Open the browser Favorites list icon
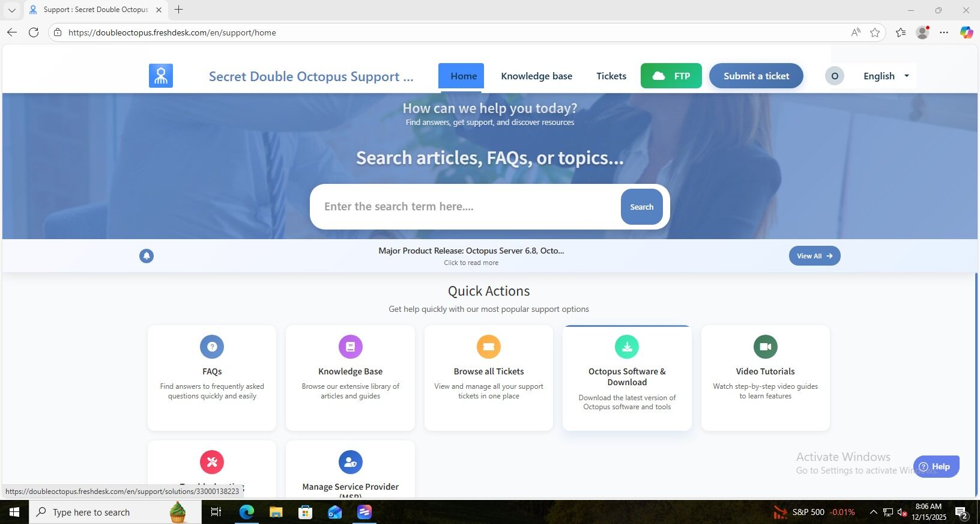Viewport: 980px width, 524px height. coord(901,32)
